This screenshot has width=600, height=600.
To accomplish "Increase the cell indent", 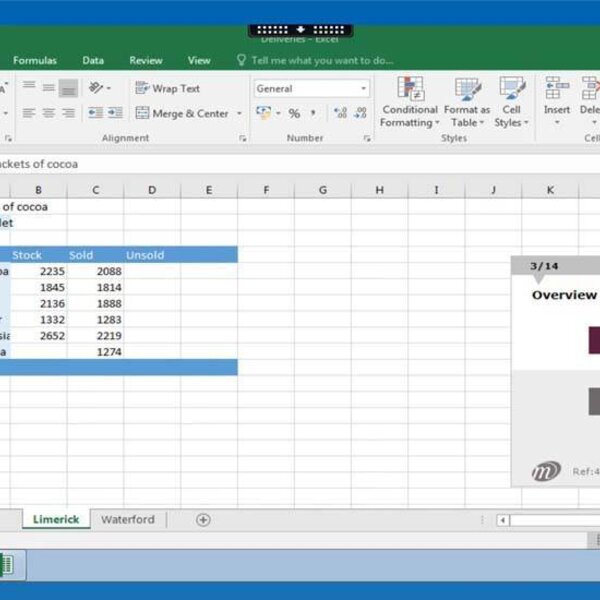I will pos(115,113).
